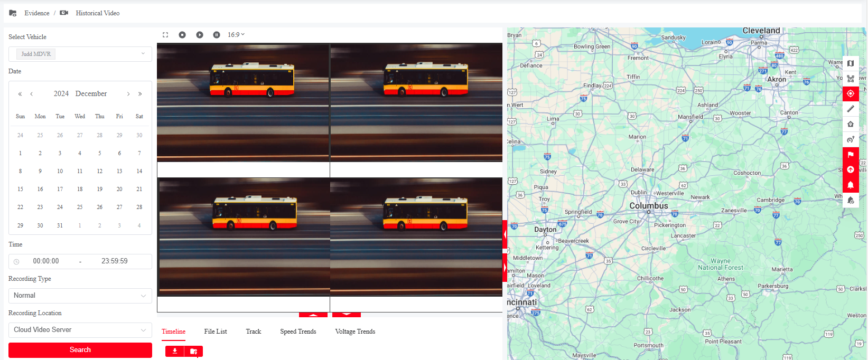Click the map layers icon
Image resolution: width=868 pixels, height=360 pixels.
(x=851, y=63)
